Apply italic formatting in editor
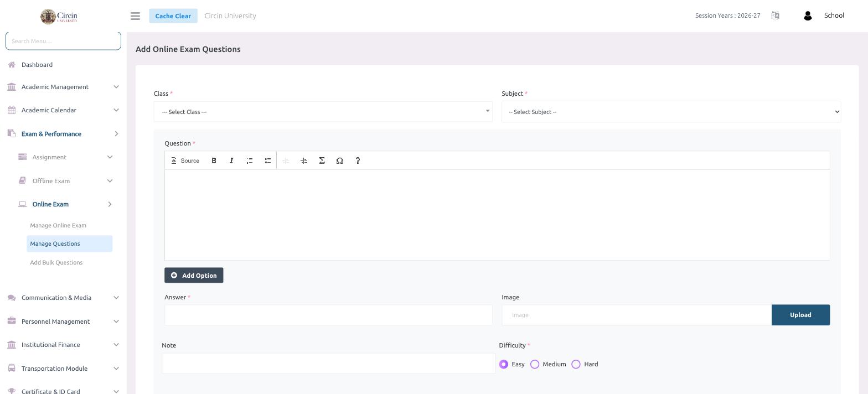Screen dimensions: 868x394 [231, 160]
